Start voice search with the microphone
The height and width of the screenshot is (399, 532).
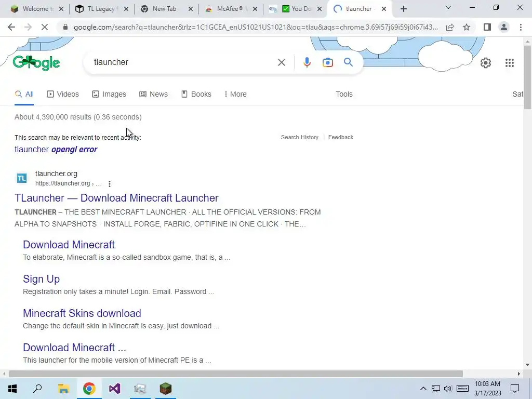tap(307, 62)
